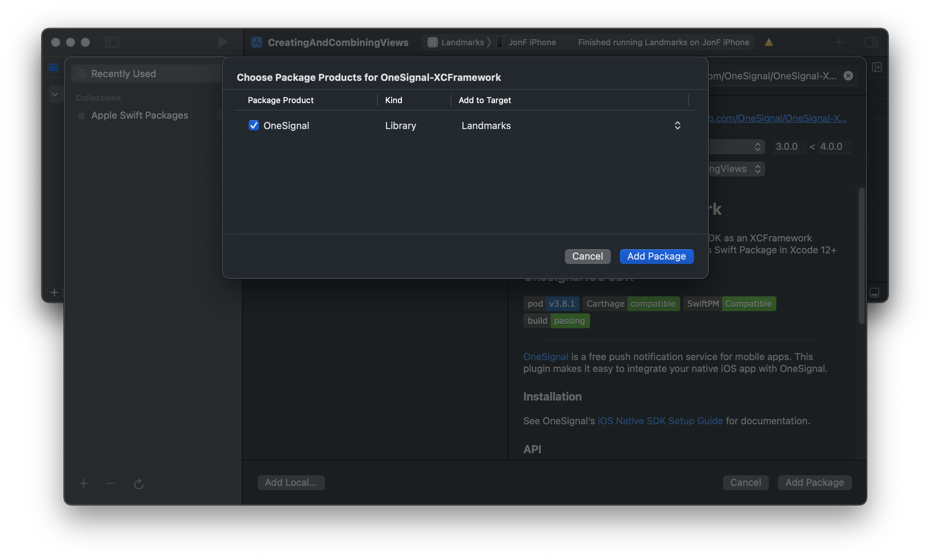930x560 pixels.
Task: Click the yellow warning triangle icon
Action: tap(769, 42)
